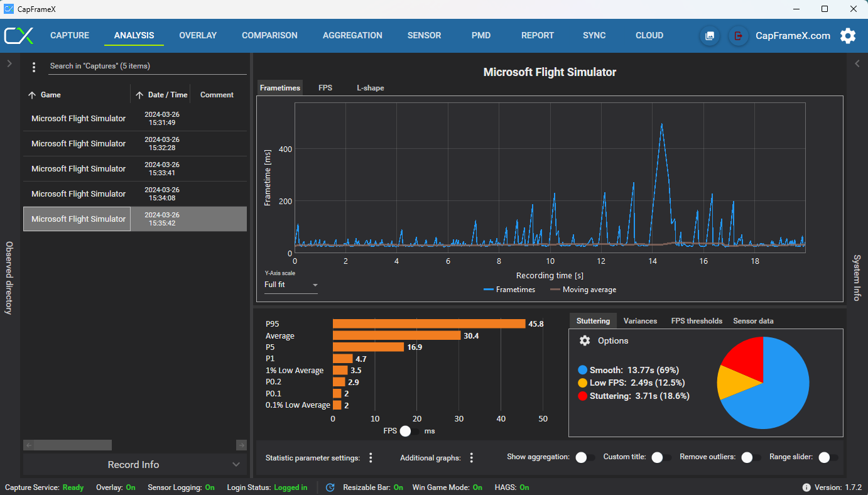Toggle Moving average series in legend
The width and height of the screenshot is (868, 495).
[x=583, y=290]
